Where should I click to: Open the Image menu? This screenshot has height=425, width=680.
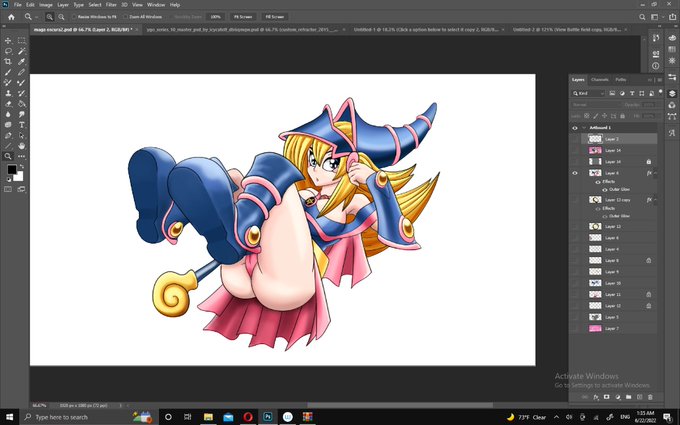[x=46, y=5]
